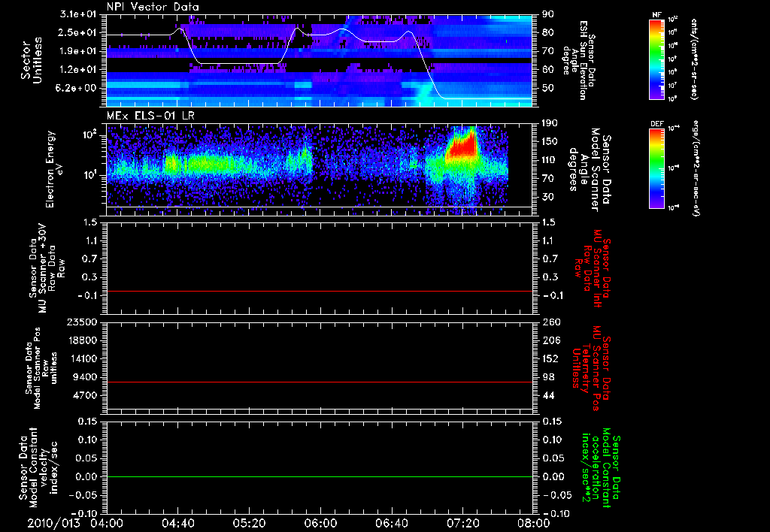Click the green zero line in the velocity panel
The image size is (770, 532).
pos(320,477)
